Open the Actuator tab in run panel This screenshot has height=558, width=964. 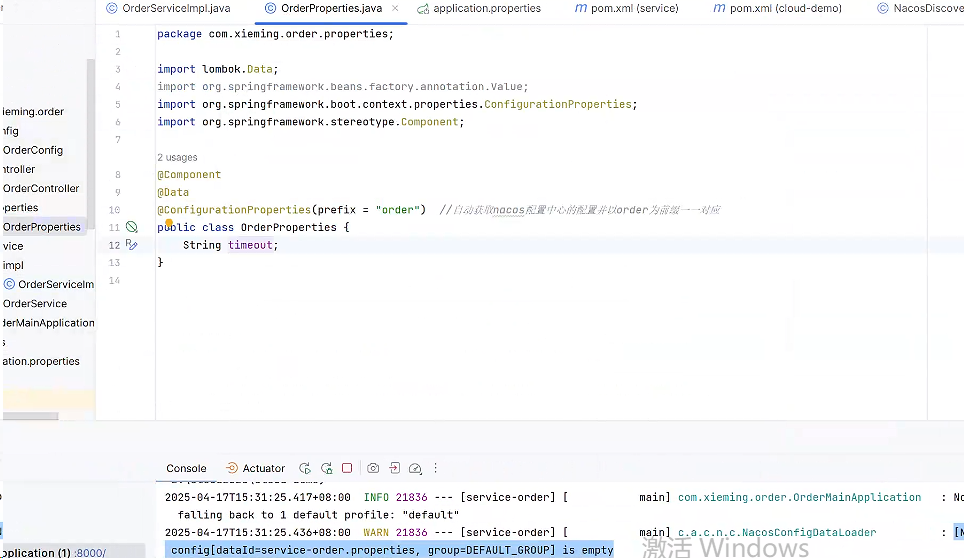click(x=256, y=468)
